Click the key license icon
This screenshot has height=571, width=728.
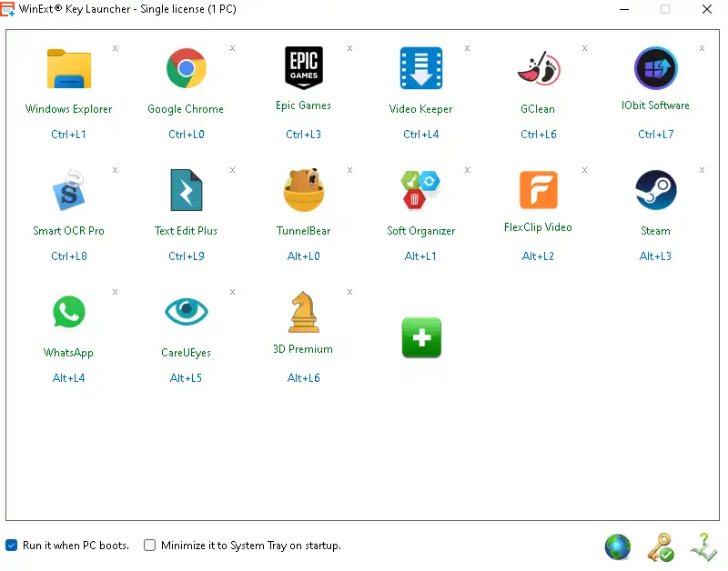[660, 546]
